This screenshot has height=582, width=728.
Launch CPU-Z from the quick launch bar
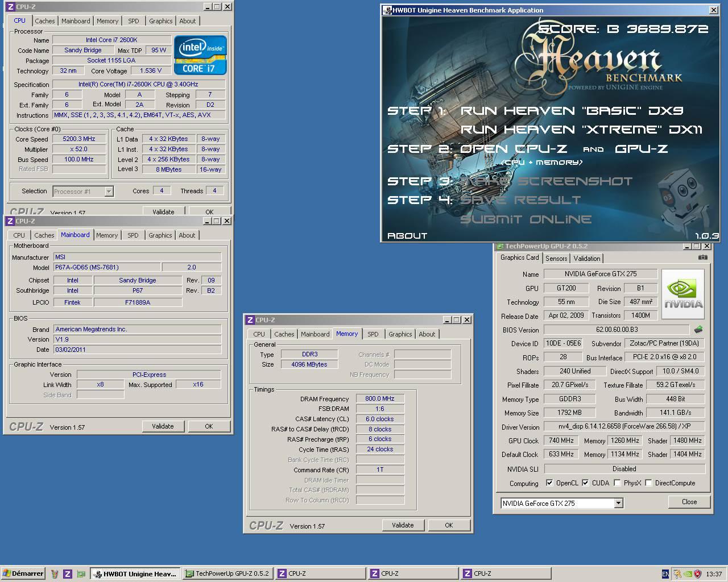68,574
